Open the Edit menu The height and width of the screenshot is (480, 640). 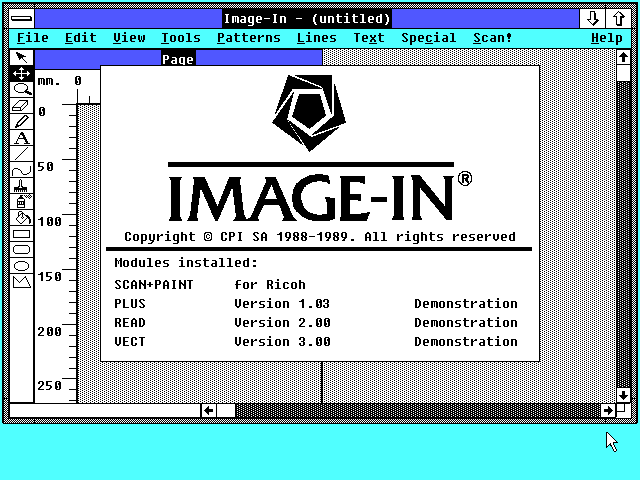(x=81, y=38)
